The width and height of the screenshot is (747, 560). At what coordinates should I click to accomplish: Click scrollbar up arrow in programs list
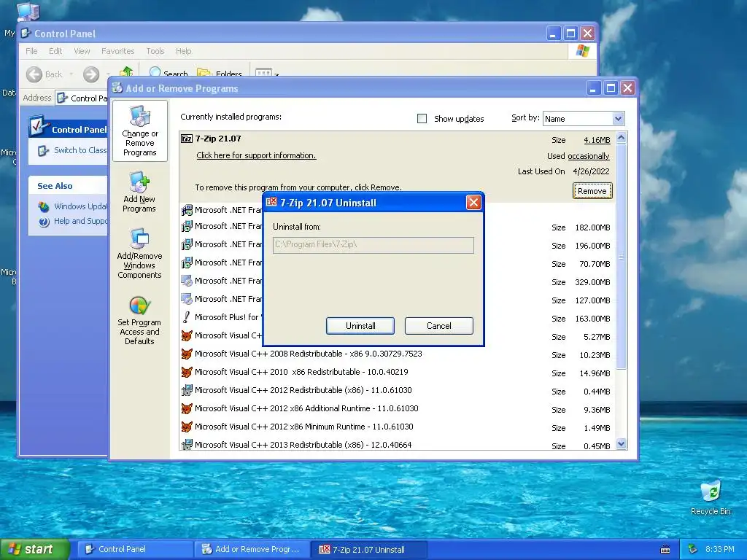click(x=621, y=138)
